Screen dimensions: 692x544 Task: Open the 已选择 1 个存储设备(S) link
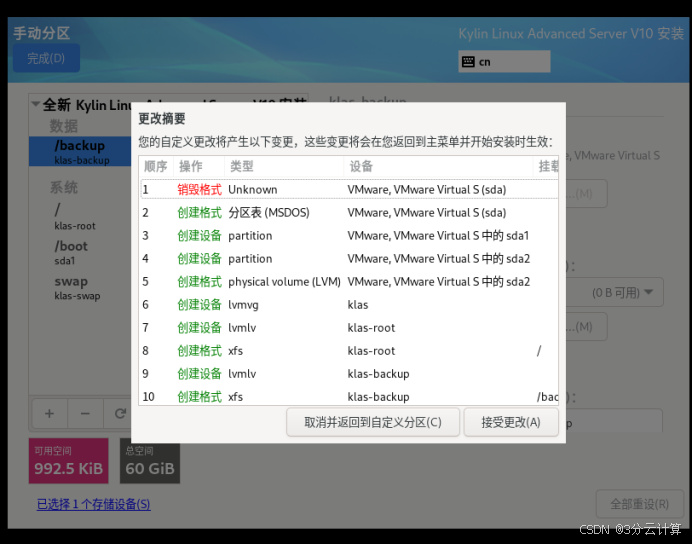click(93, 504)
